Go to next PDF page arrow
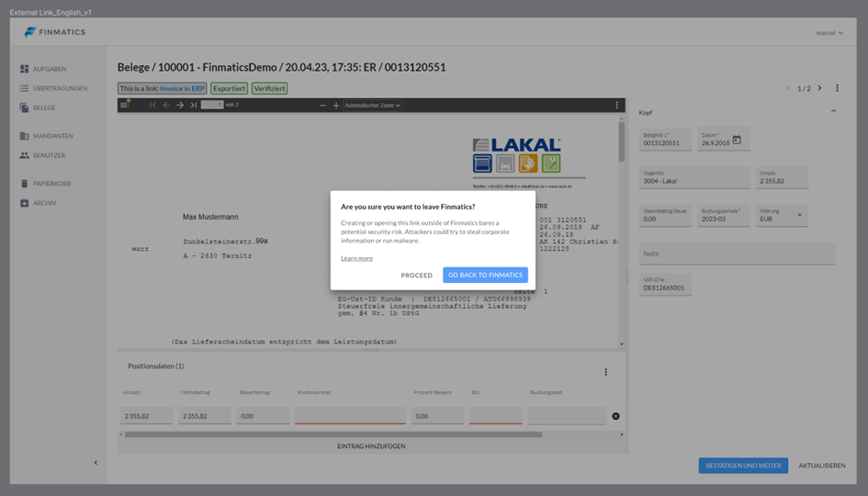Image resolution: width=868 pixels, height=496 pixels. 180,105
